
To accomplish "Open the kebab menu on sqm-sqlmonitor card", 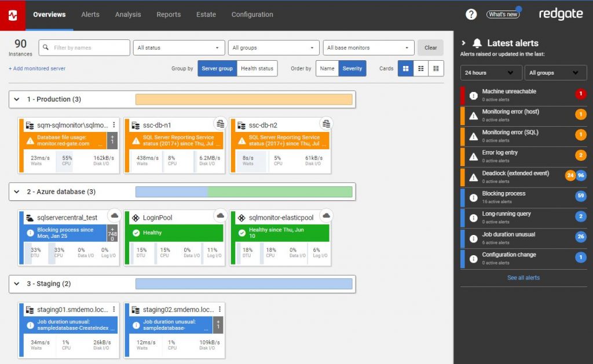I will 114,124.
